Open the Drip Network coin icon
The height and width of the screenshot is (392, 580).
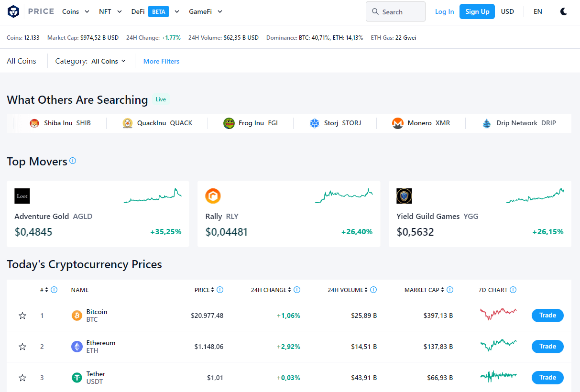click(x=487, y=123)
